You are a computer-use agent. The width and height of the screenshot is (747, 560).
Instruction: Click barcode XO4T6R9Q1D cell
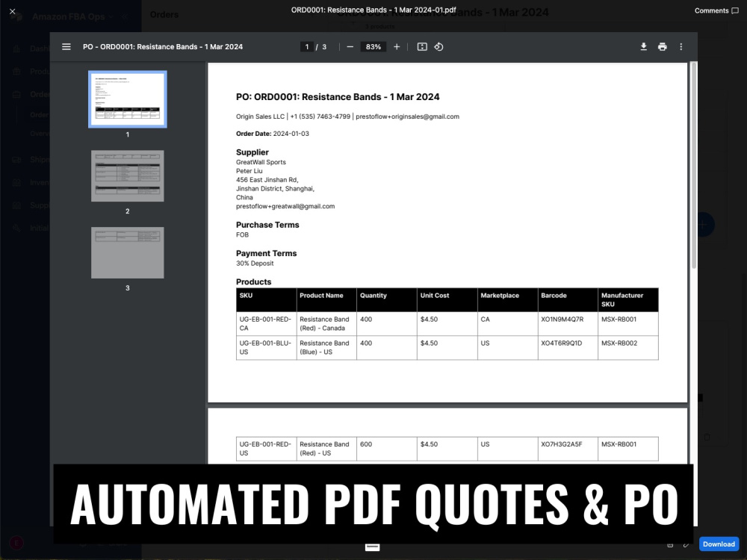click(568, 348)
